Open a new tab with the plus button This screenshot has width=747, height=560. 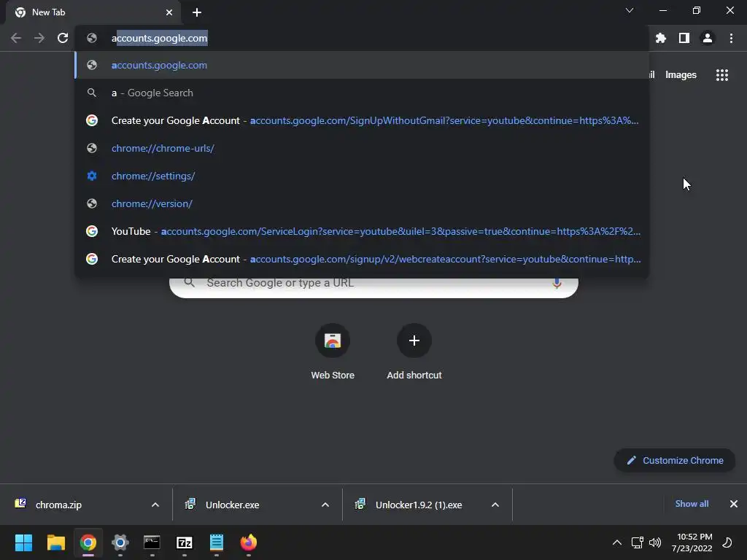tap(197, 12)
